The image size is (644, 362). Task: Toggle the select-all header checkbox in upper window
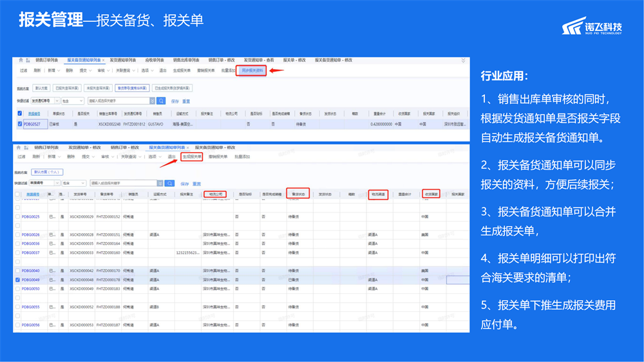coord(19,113)
